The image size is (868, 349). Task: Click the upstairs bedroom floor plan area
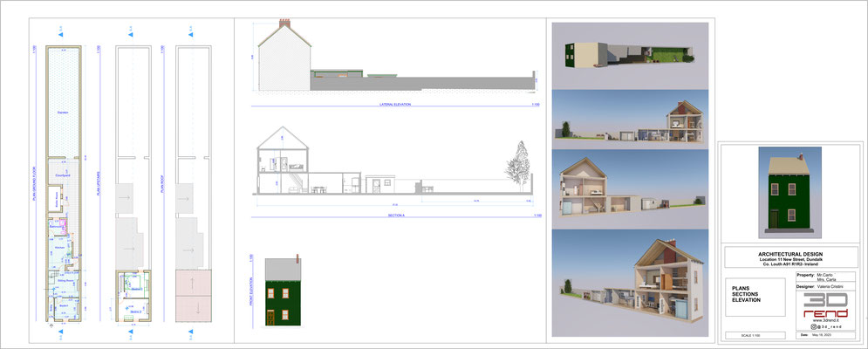[x=133, y=297]
